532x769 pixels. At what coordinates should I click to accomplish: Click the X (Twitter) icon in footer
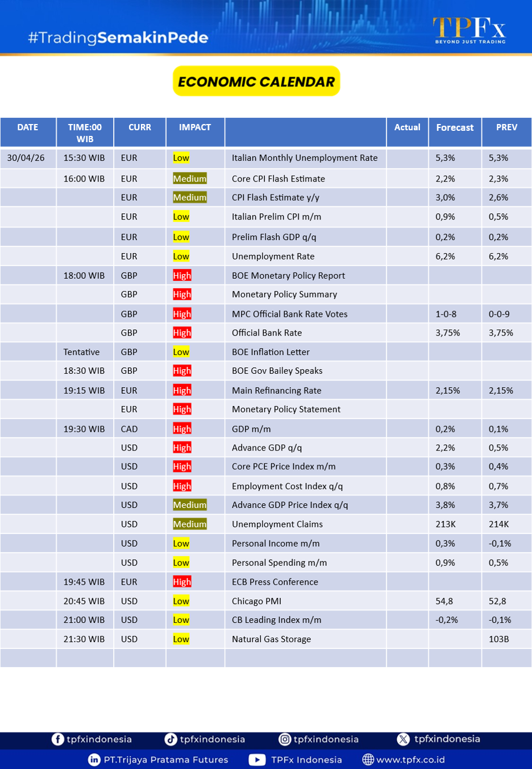coord(403,739)
